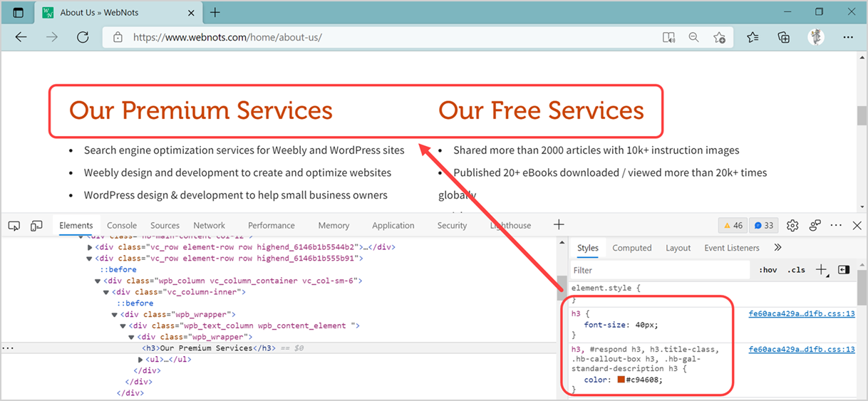
Task: Open the new style rule plus button
Action: tap(821, 270)
